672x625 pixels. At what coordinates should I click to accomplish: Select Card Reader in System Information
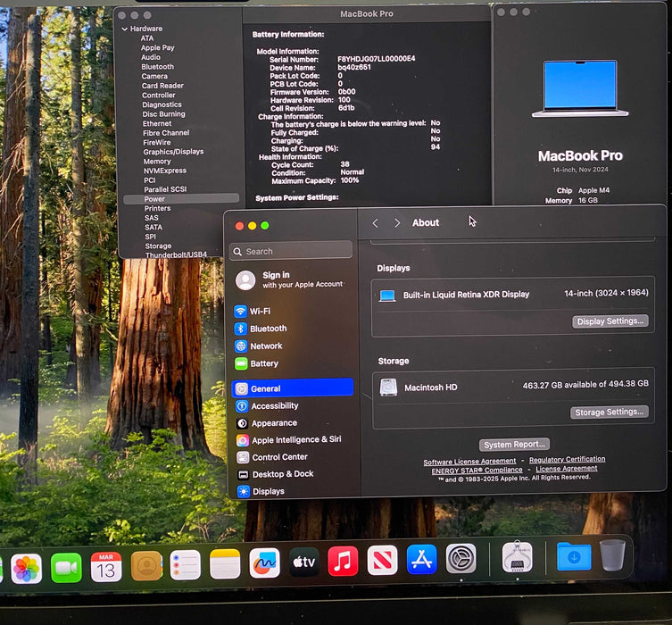pos(162,86)
